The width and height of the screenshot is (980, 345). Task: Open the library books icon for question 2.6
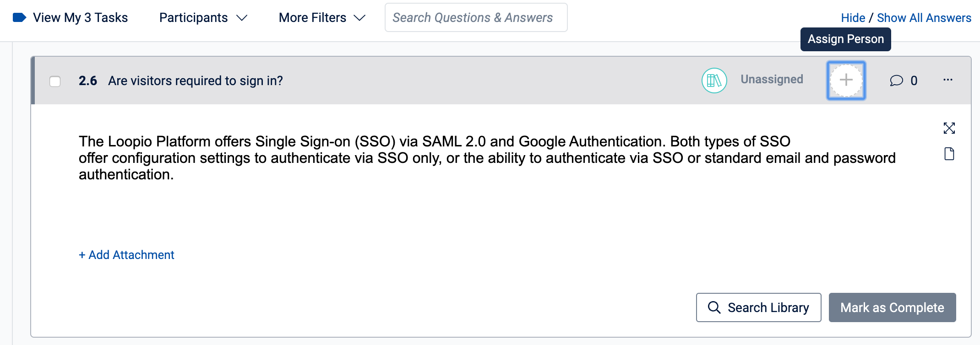(714, 81)
